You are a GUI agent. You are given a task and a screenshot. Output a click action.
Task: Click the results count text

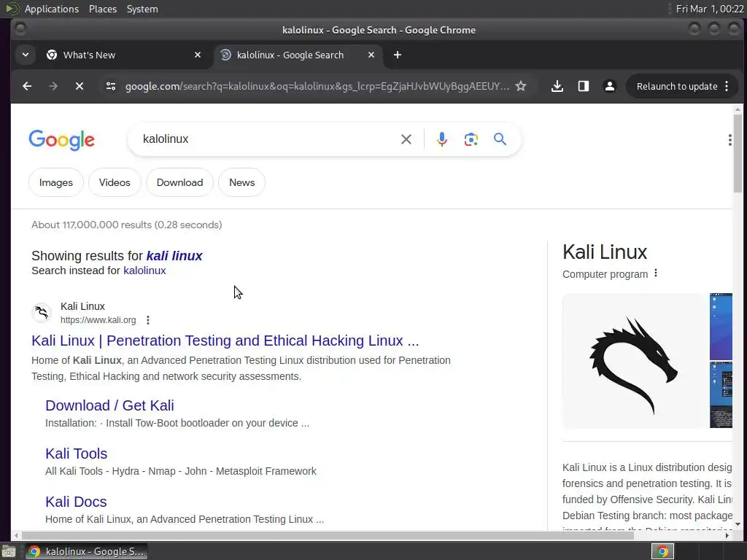[x=127, y=225]
